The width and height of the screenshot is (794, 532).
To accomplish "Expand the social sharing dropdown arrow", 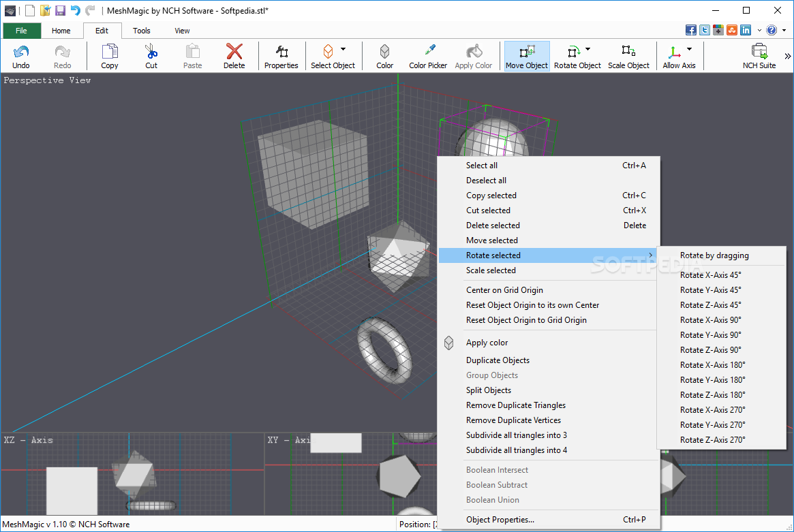I will [759, 31].
